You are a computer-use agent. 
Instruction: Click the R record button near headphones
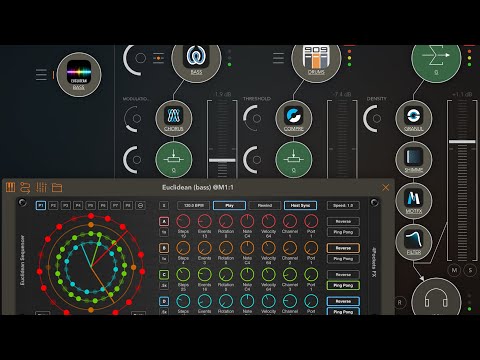pos(400,302)
